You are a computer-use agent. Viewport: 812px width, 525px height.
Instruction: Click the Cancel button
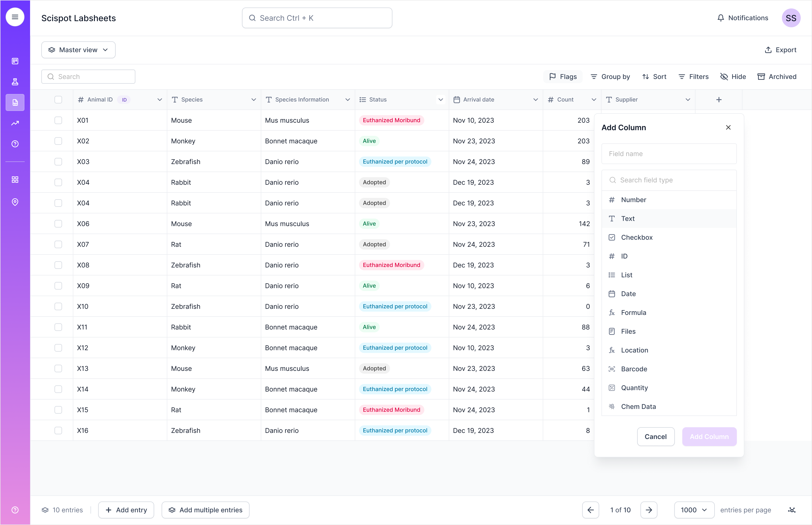tap(655, 437)
